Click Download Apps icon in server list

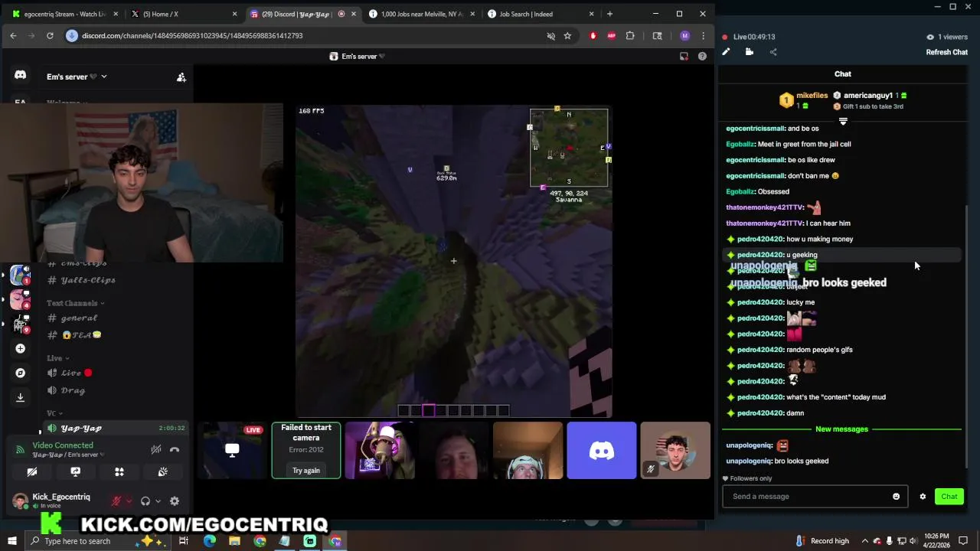point(20,397)
